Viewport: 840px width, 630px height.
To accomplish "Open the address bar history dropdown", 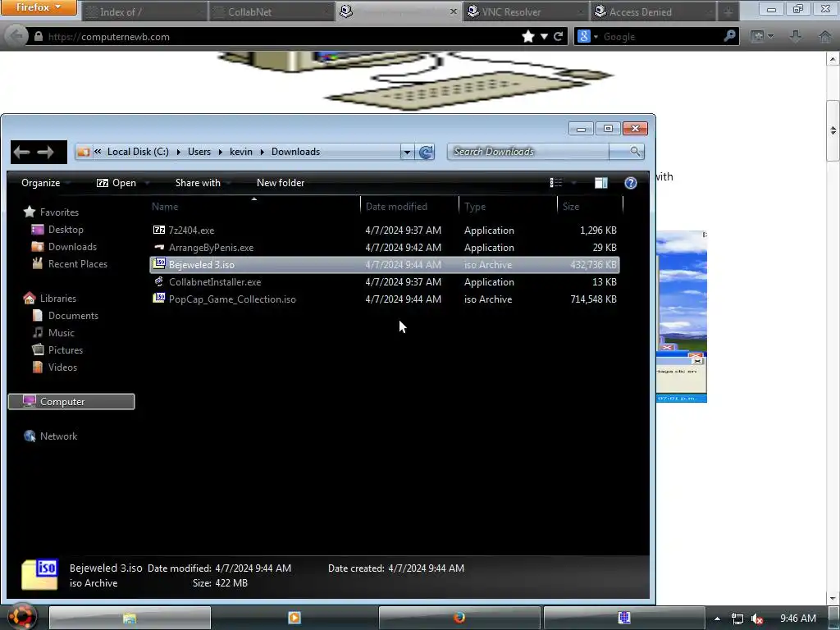I will (407, 152).
